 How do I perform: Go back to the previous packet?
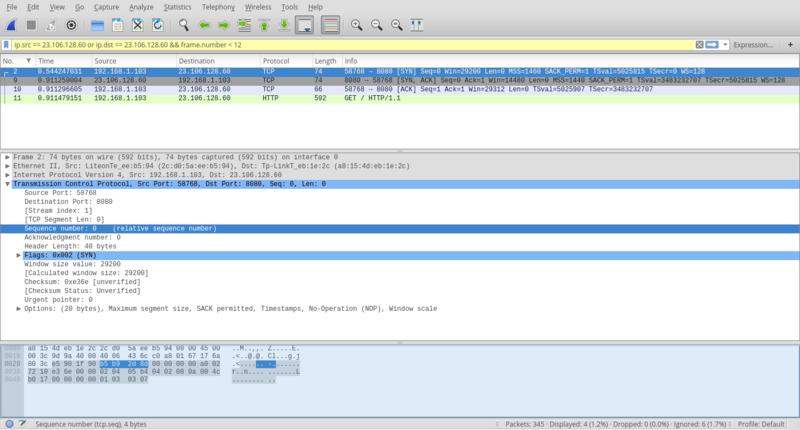[205, 24]
